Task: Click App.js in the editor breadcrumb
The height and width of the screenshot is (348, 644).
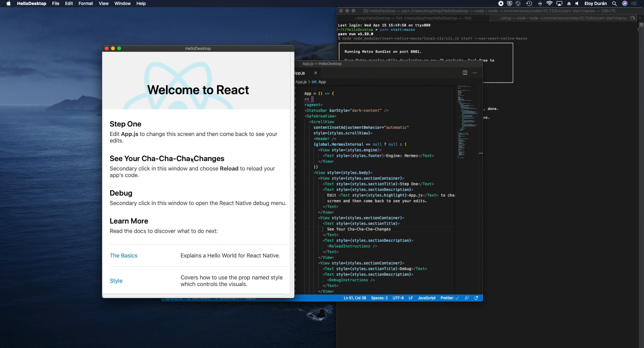Action: pos(301,82)
